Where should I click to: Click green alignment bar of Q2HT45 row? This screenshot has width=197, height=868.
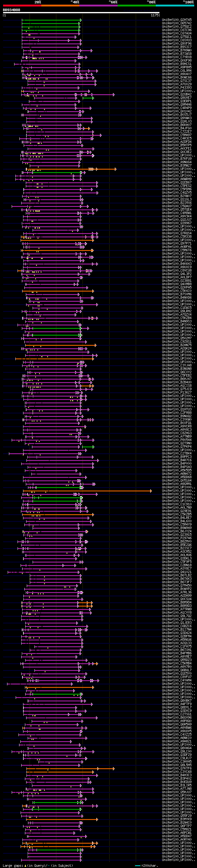click(x=51, y=20)
